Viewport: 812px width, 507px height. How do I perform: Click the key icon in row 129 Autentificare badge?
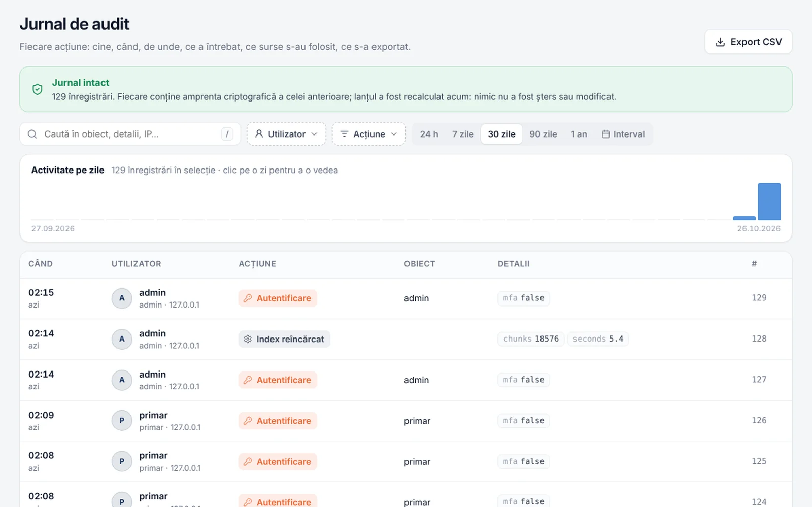248,298
